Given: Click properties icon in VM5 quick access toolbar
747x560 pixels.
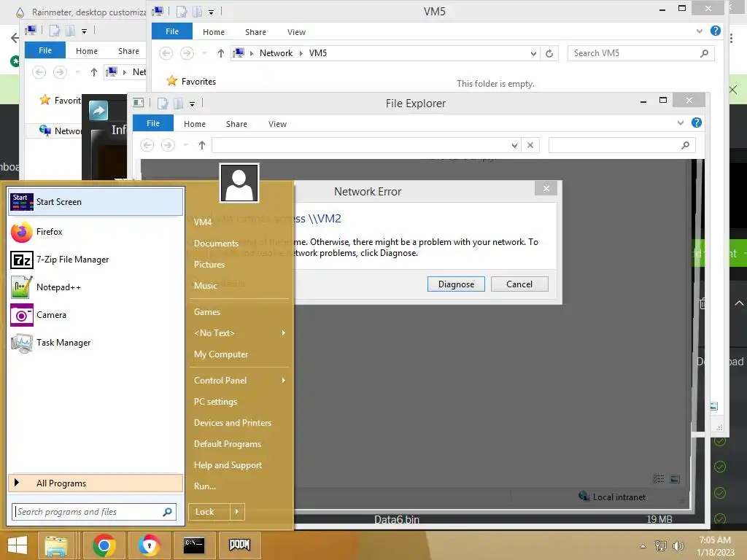Looking at the screenshot, I should click(x=182, y=12).
